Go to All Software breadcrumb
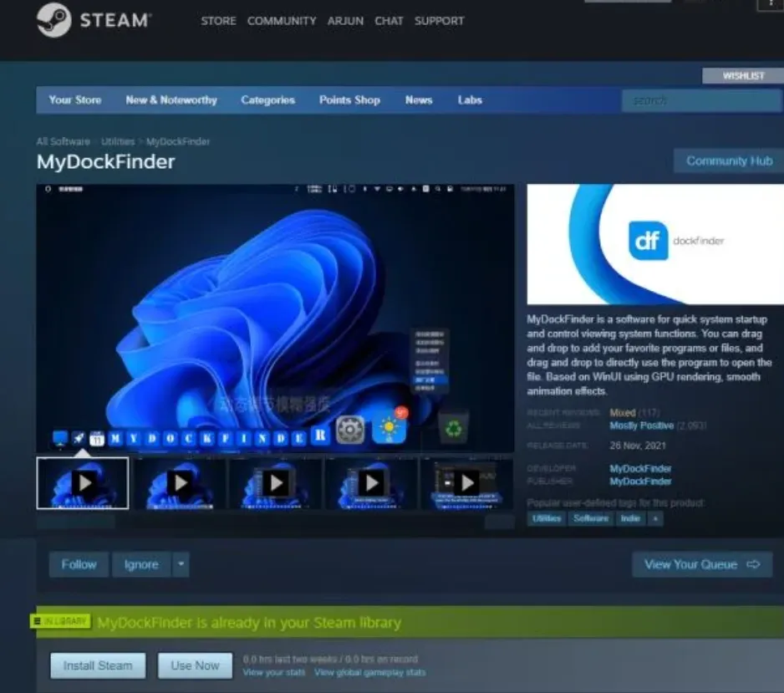Image resolution: width=784 pixels, height=693 pixels. (x=63, y=141)
